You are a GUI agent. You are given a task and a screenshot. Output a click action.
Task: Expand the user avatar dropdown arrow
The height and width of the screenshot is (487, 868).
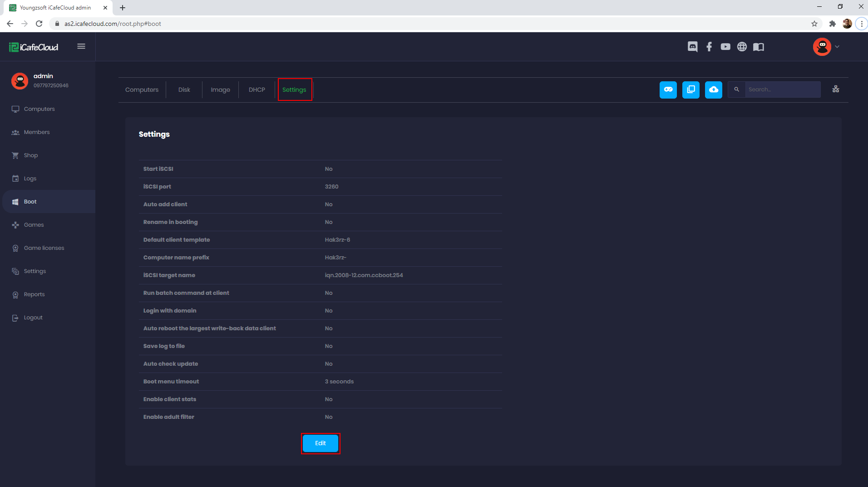(x=837, y=47)
